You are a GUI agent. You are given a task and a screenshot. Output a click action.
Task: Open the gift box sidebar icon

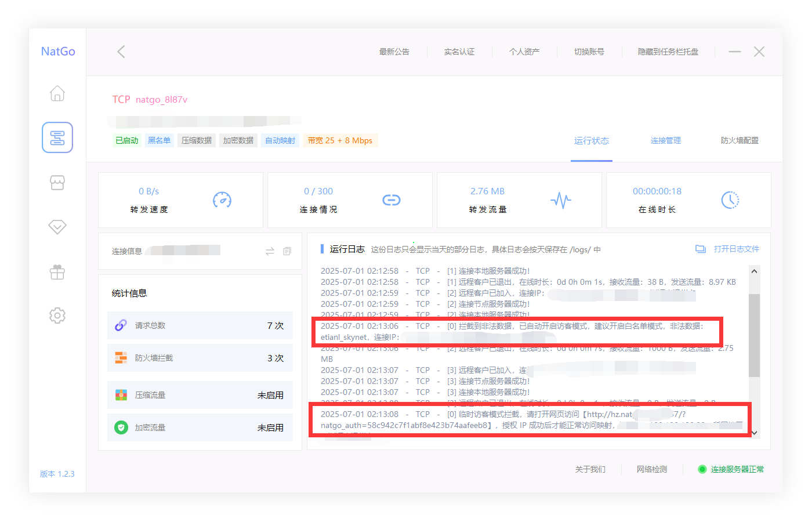[x=57, y=271]
